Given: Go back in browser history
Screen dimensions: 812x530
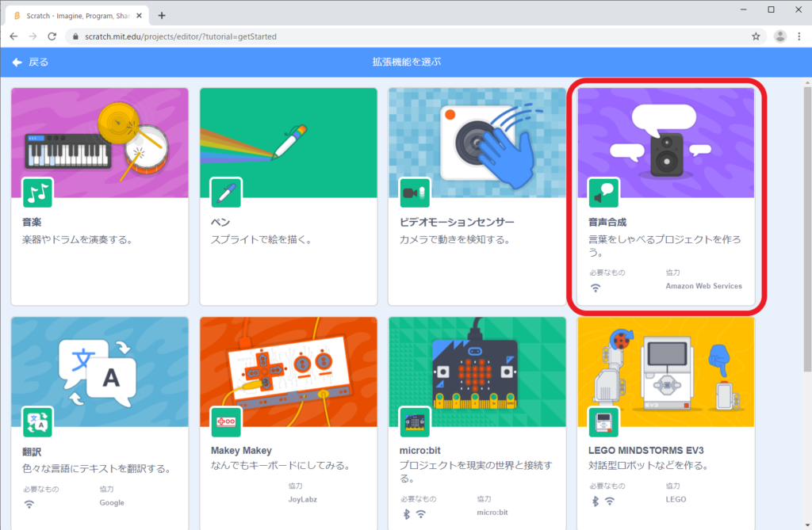Looking at the screenshot, I should coord(14,36).
